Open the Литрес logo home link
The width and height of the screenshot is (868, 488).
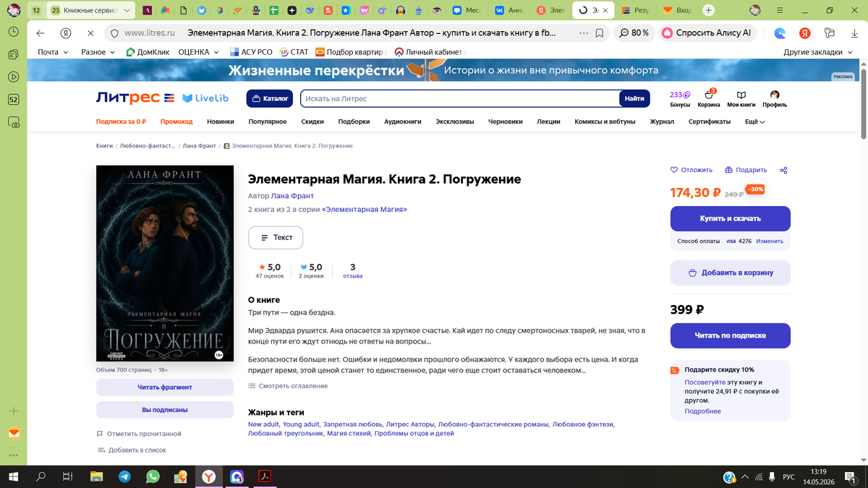[135, 98]
